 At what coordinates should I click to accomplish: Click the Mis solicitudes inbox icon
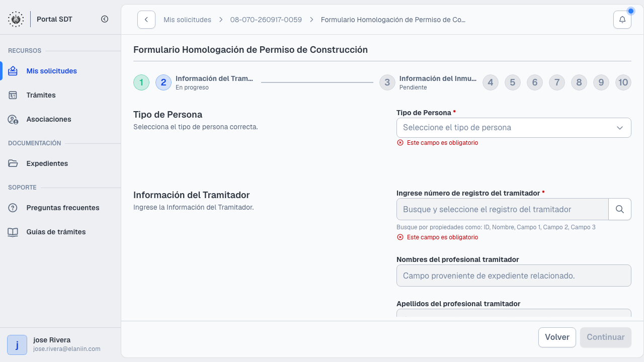click(13, 71)
